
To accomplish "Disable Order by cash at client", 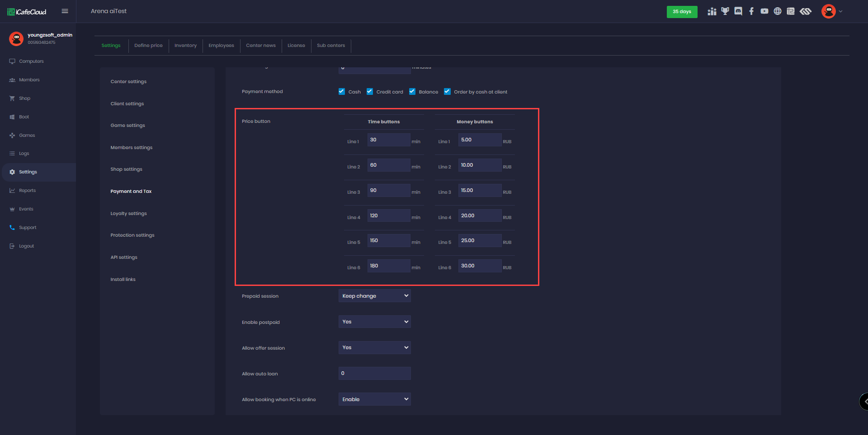I will tap(447, 92).
